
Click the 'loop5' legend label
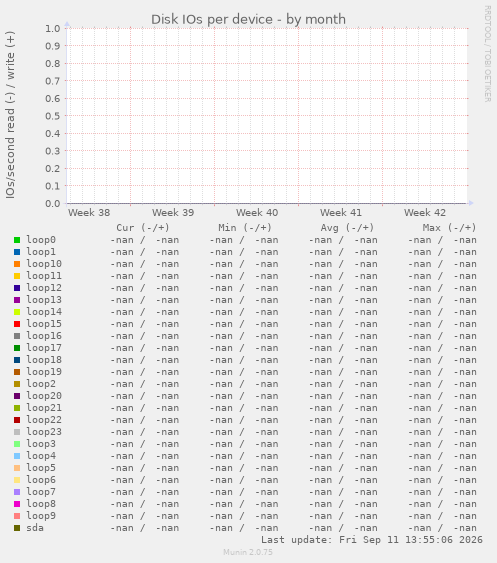click(41, 468)
